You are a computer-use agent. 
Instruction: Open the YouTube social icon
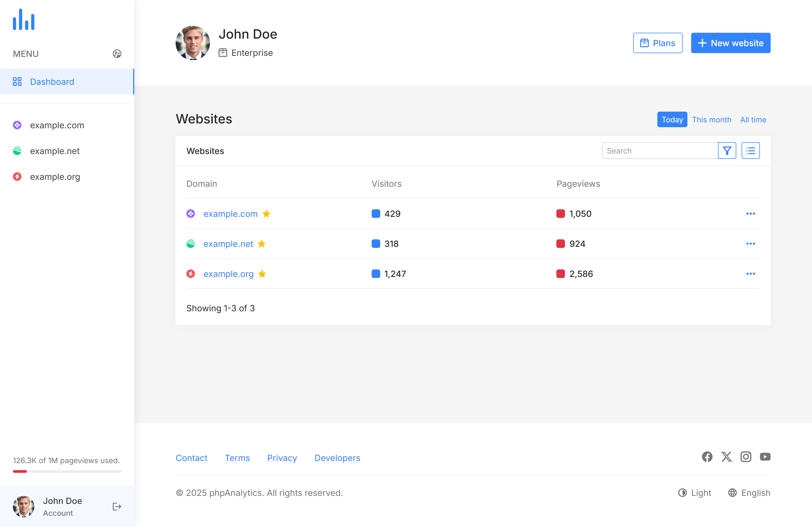[x=765, y=457]
